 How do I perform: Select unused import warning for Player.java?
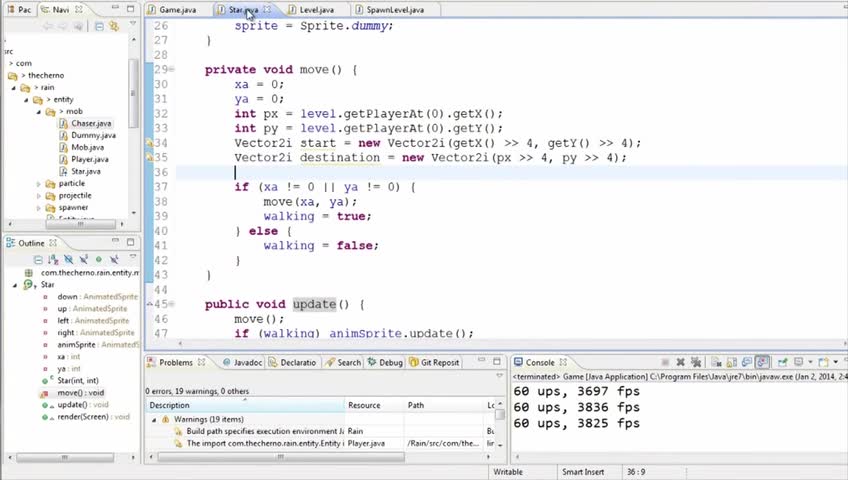tap(322, 443)
